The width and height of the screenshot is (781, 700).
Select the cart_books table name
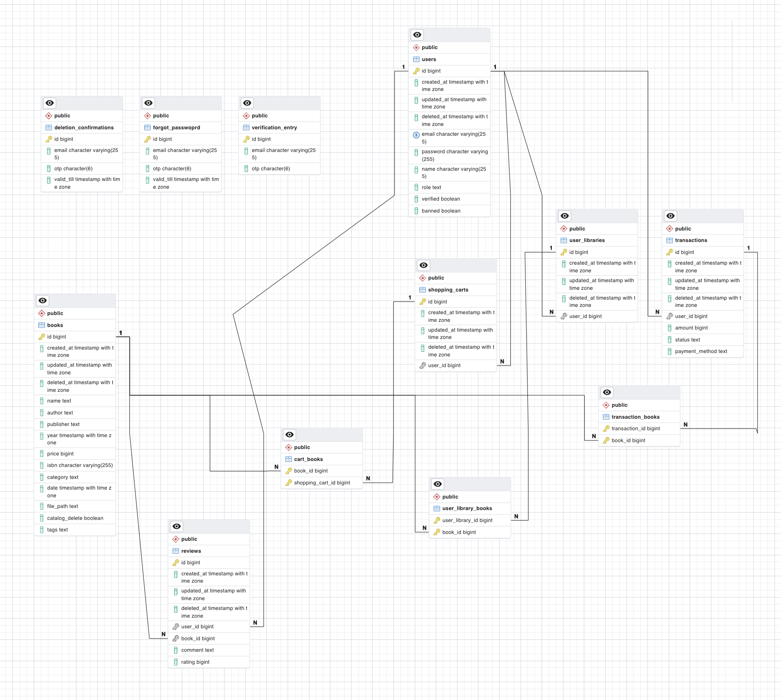(x=309, y=460)
